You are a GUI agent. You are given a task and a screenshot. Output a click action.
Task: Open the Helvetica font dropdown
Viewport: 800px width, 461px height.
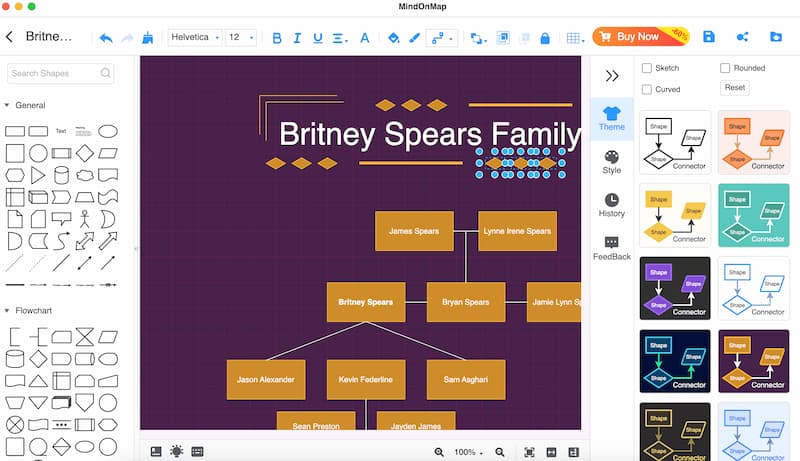pyautogui.click(x=195, y=37)
